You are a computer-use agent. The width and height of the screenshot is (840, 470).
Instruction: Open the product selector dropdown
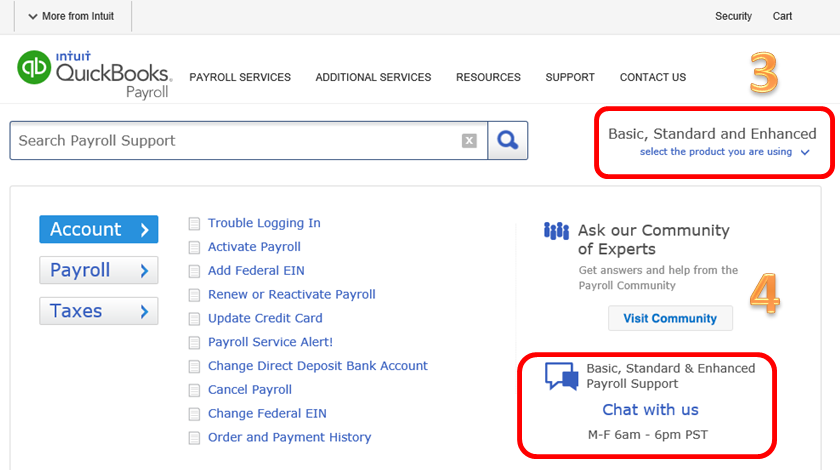[x=724, y=152]
